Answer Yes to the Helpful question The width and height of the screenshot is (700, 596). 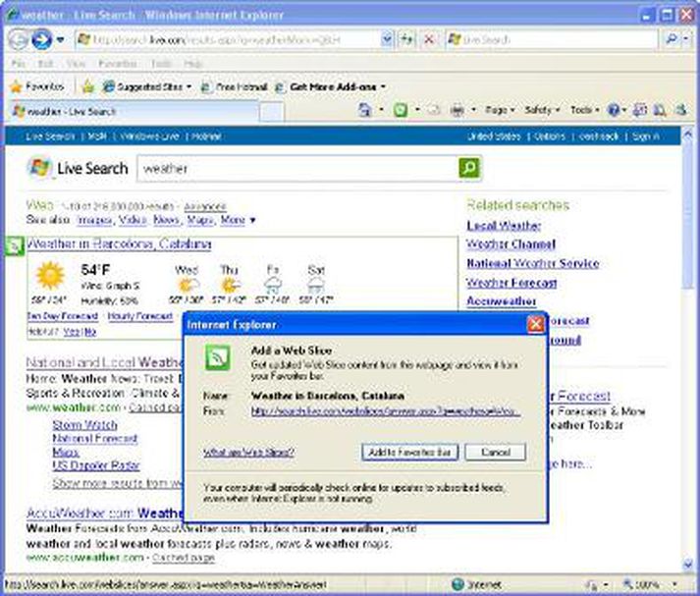point(70,332)
